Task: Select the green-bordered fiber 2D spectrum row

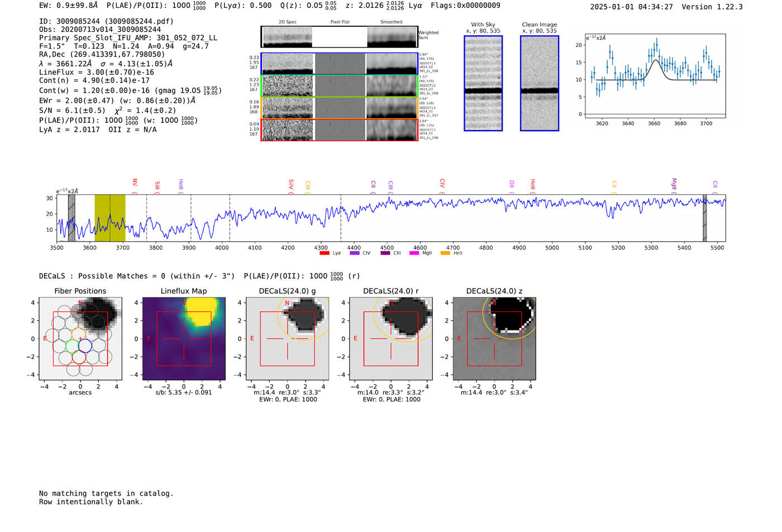Action: click(x=340, y=86)
